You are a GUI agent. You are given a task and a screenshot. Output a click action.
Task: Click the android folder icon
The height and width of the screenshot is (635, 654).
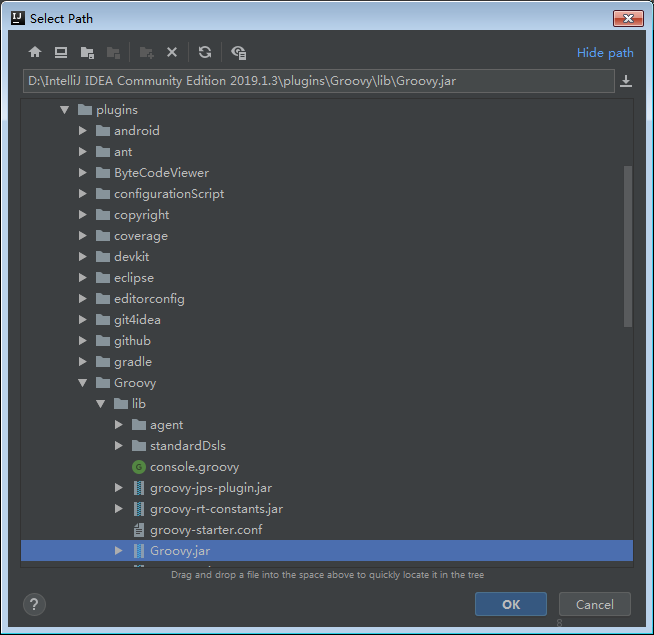click(x=103, y=131)
